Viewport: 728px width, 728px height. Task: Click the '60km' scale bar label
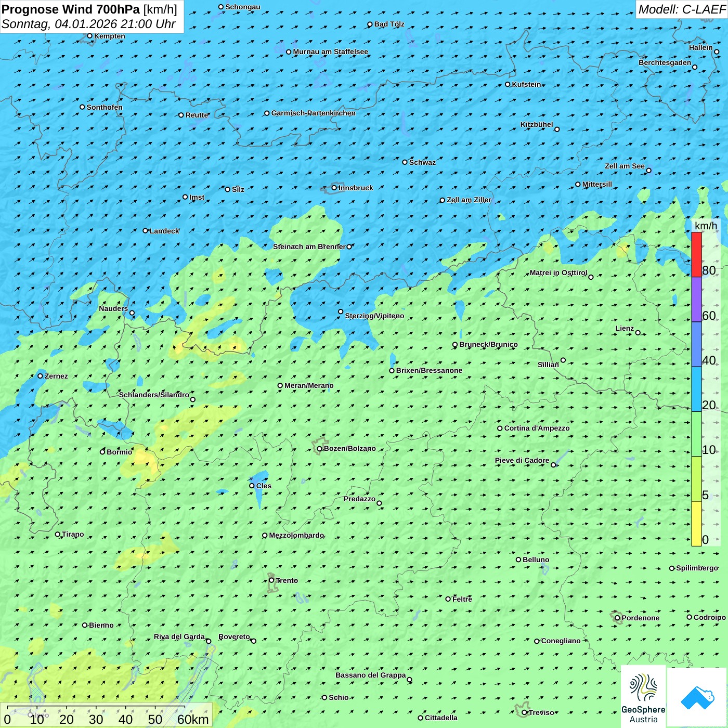tap(193, 719)
